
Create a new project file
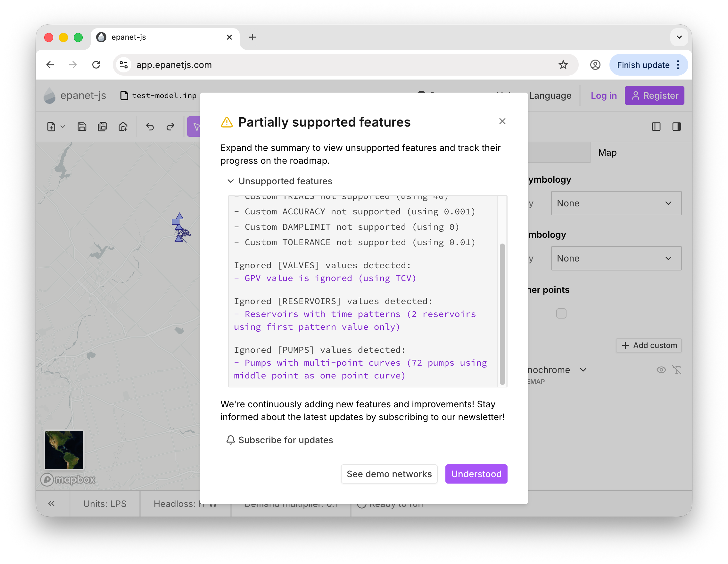coord(51,126)
